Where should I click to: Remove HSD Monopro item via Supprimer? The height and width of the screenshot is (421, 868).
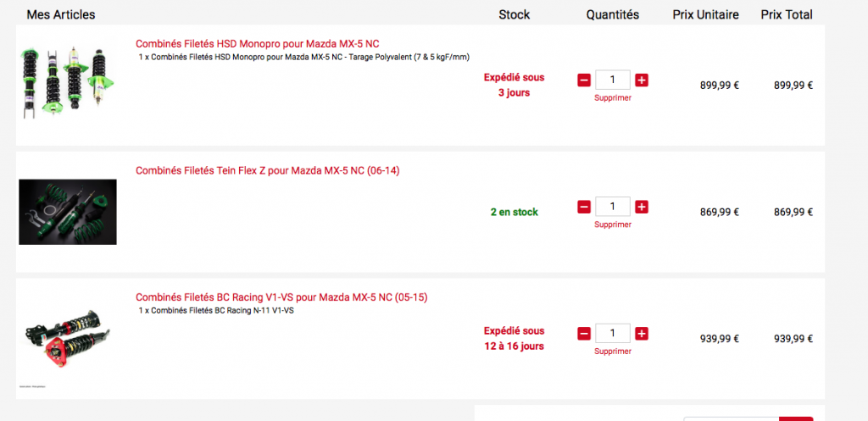(x=612, y=98)
